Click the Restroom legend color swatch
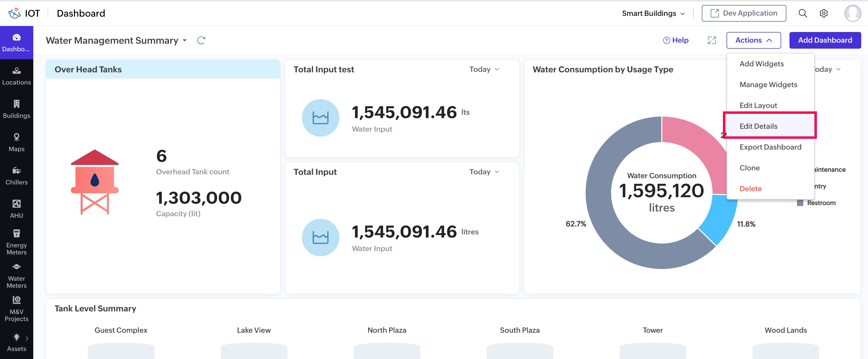Image resolution: width=868 pixels, height=359 pixels. (800, 203)
